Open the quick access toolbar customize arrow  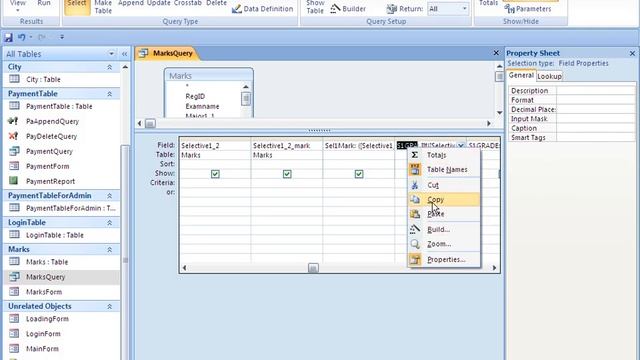click(62, 37)
